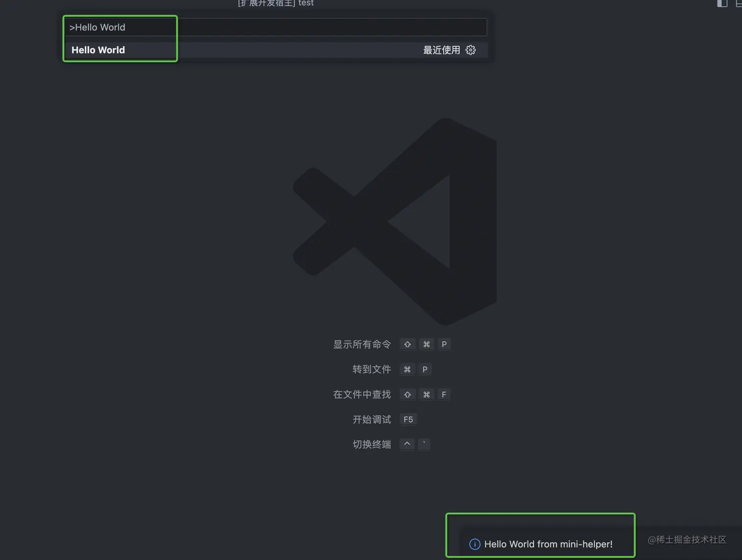Toggle the primary sidebar layout icon
Image resolution: width=742 pixels, height=560 pixels.
click(x=722, y=3)
